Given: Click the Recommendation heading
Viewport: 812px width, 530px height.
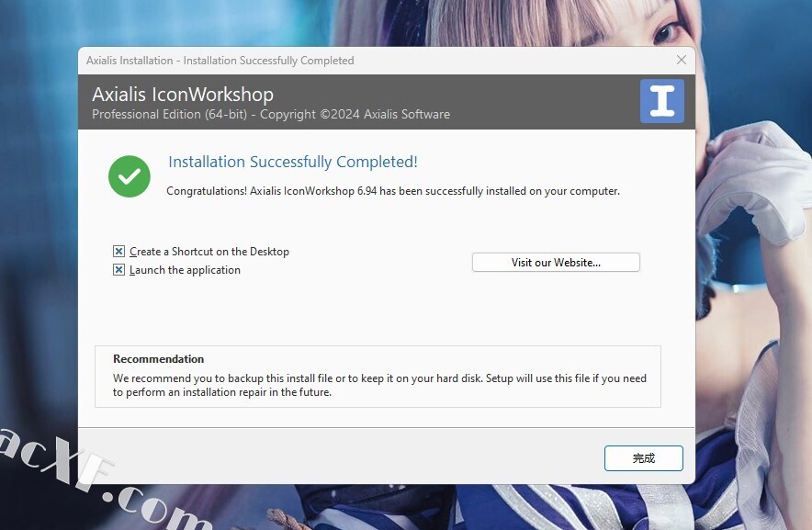Looking at the screenshot, I should click(159, 358).
